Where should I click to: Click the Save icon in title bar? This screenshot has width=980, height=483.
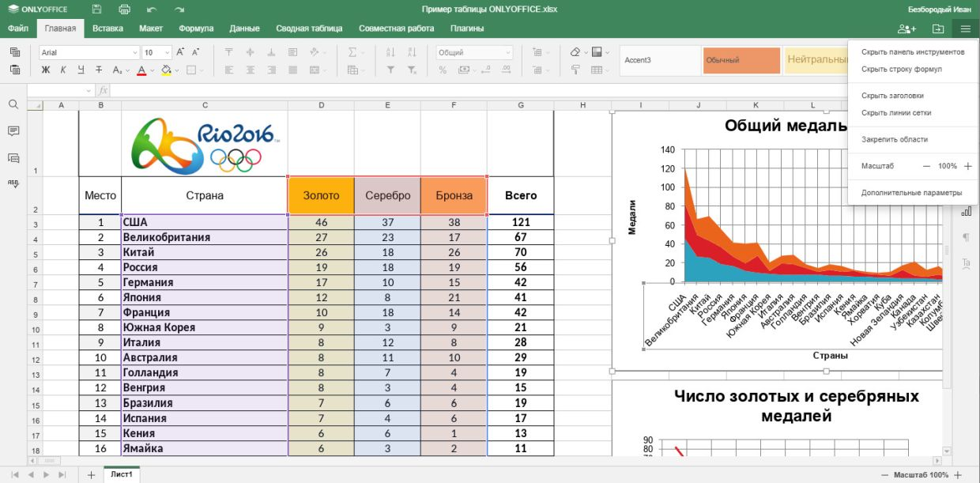point(96,9)
